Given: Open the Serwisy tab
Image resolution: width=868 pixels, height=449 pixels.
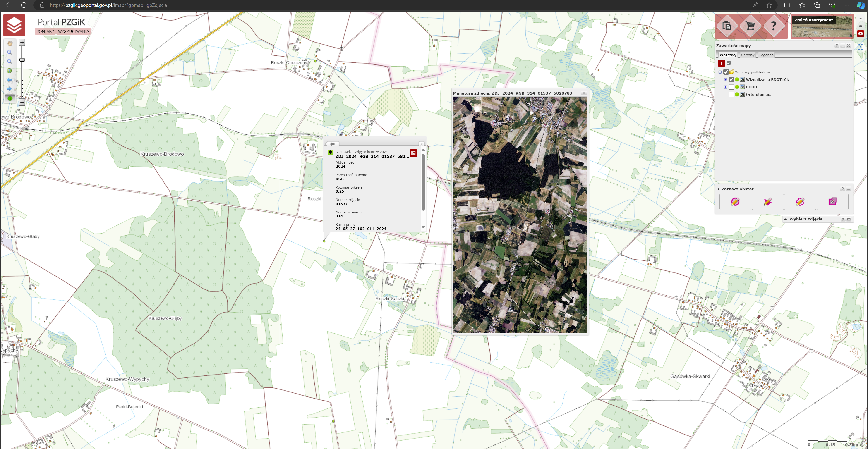Looking at the screenshot, I should [x=747, y=55].
